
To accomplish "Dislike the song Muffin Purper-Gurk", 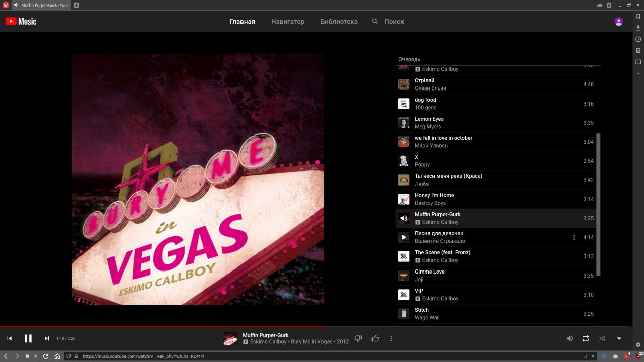I will pyautogui.click(x=358, y=339).
